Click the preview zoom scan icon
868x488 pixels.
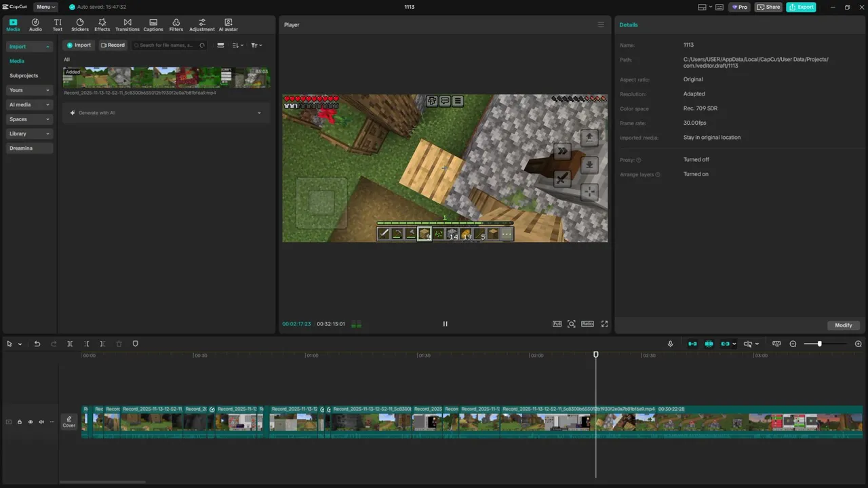pos(572,324)
